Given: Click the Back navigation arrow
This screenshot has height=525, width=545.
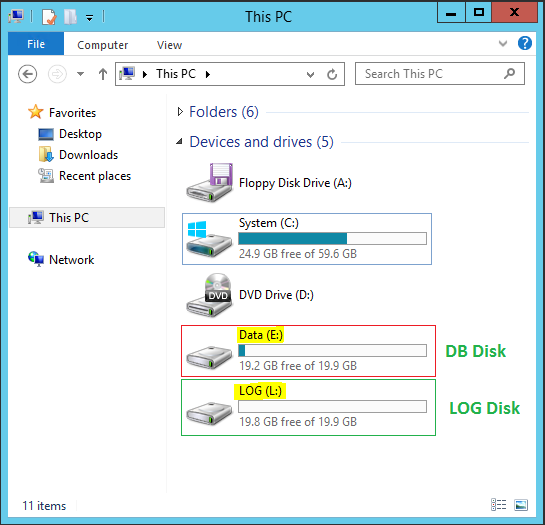Looking at the screenshot, I should (27, 74).
